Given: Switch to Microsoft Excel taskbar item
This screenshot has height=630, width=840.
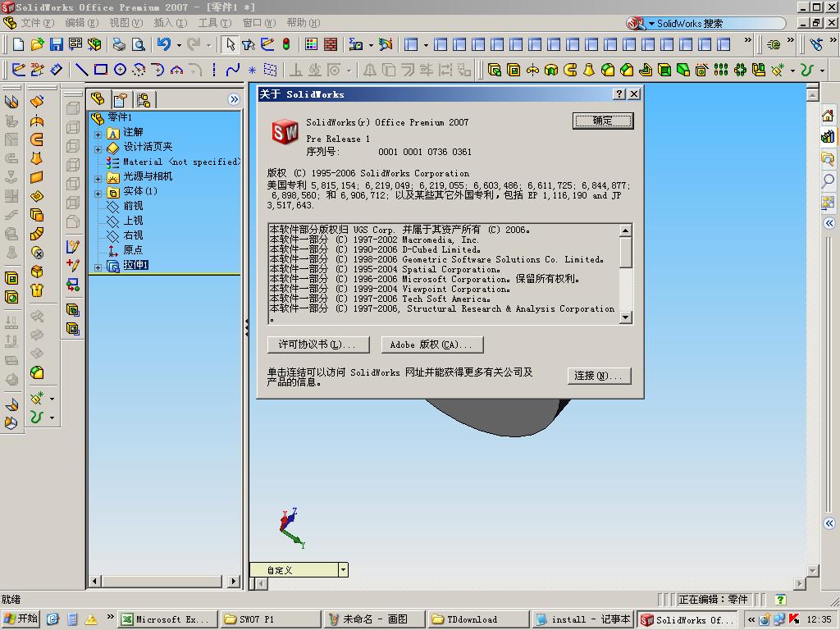Looking at the screenshot, I should (x=167, y=619).
